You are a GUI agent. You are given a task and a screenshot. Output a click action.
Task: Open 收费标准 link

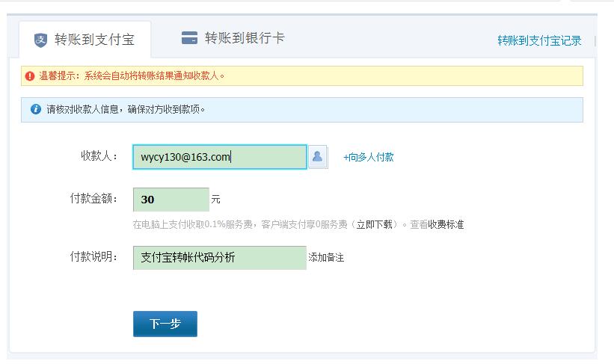[x=446, y=225]
